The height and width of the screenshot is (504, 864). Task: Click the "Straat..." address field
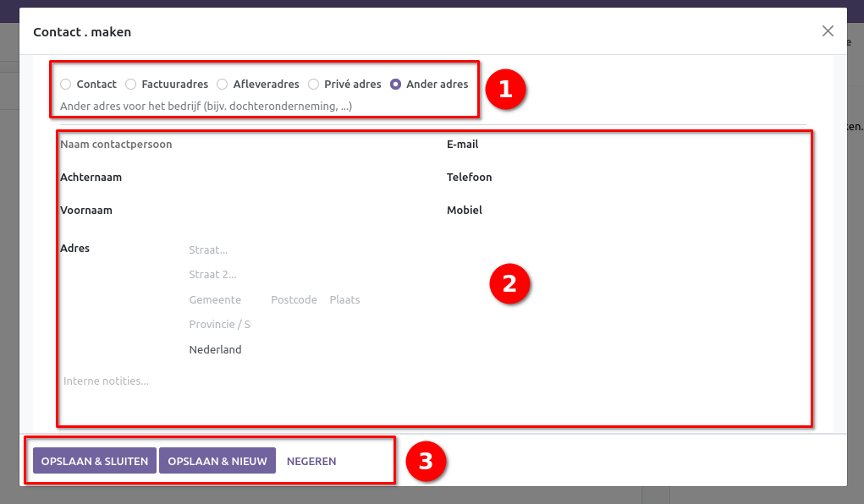point(254,249)
